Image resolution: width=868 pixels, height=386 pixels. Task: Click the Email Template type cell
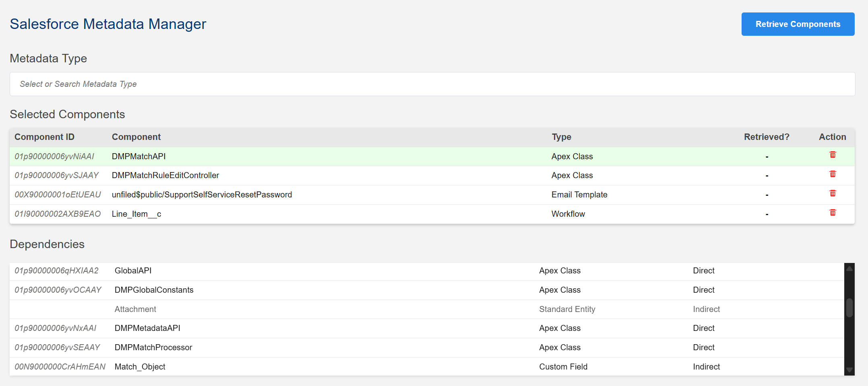579,195
